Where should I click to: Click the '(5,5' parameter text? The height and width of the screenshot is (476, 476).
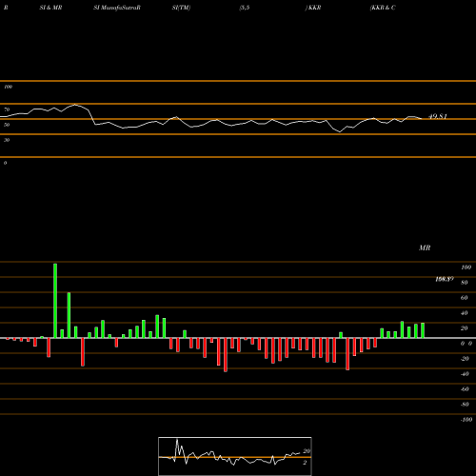coord(245,8)
